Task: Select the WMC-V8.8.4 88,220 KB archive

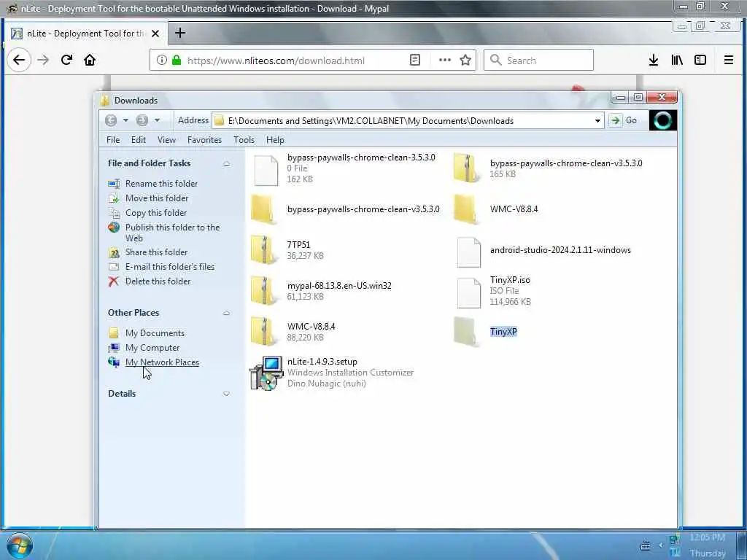Action: (x=263, y=332)
